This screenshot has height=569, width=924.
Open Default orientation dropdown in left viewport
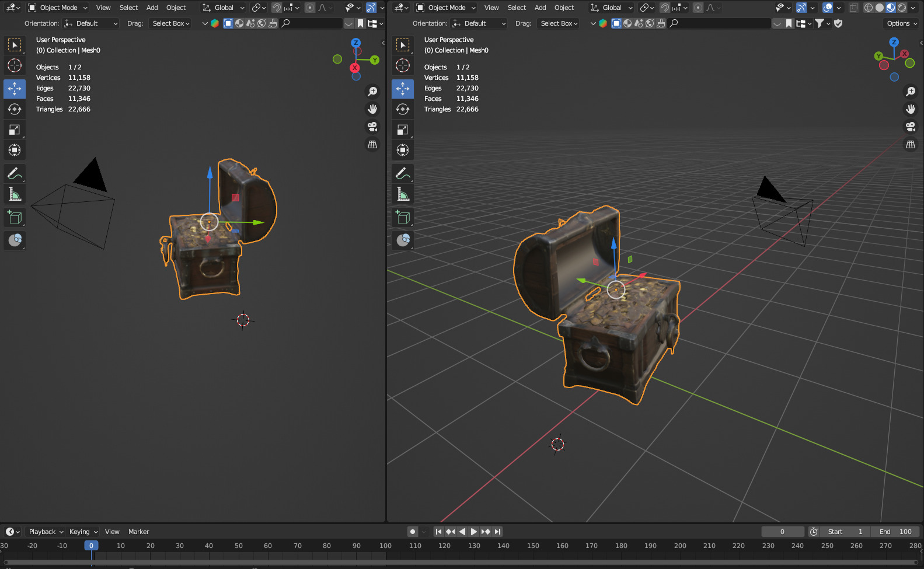[90, 23]
